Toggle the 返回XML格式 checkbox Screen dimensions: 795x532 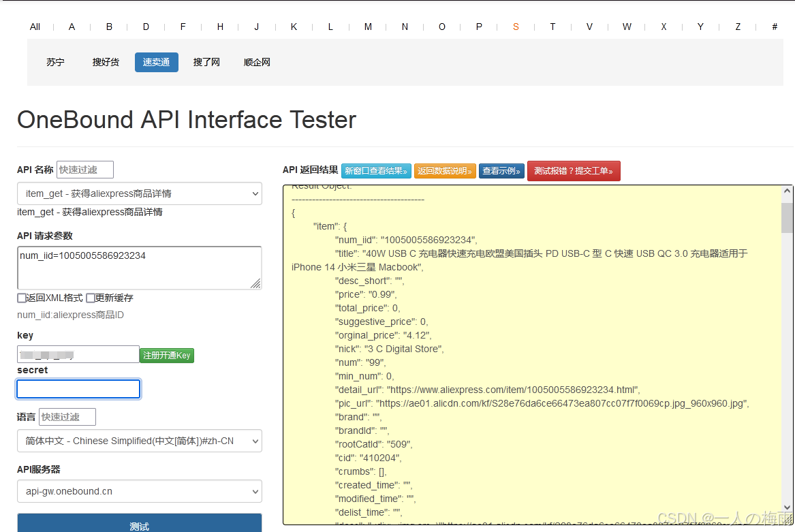click(x=22, y=298)
